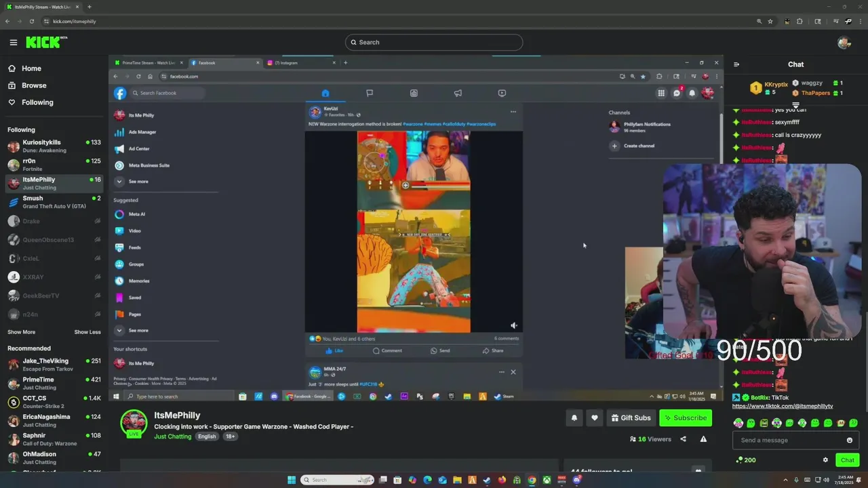Open the emoji picker in chat input
This screenshot has height=488, width=868.
pos(850,440)
